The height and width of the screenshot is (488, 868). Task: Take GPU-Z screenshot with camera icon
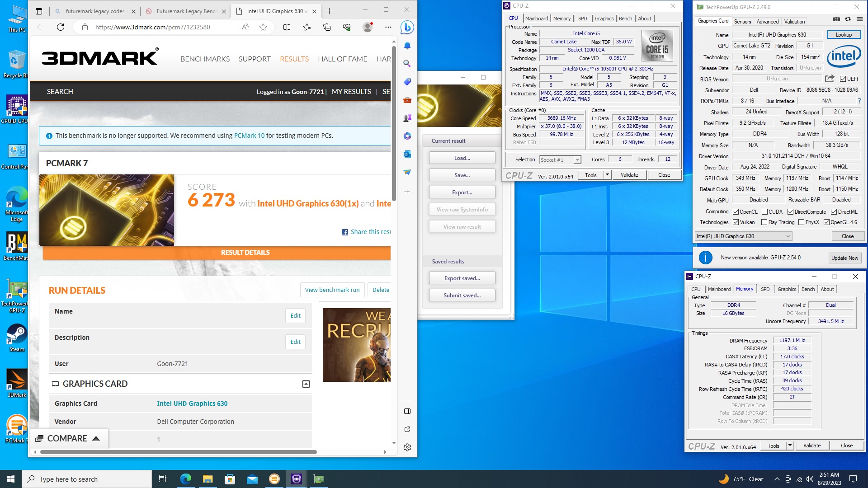836,19
